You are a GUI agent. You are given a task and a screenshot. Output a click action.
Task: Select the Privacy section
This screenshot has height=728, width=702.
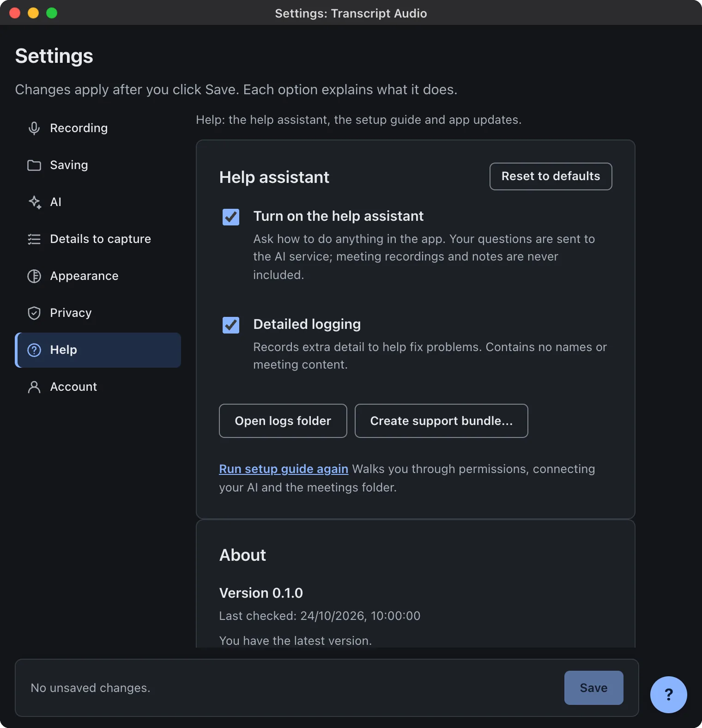tap(98, 313)
